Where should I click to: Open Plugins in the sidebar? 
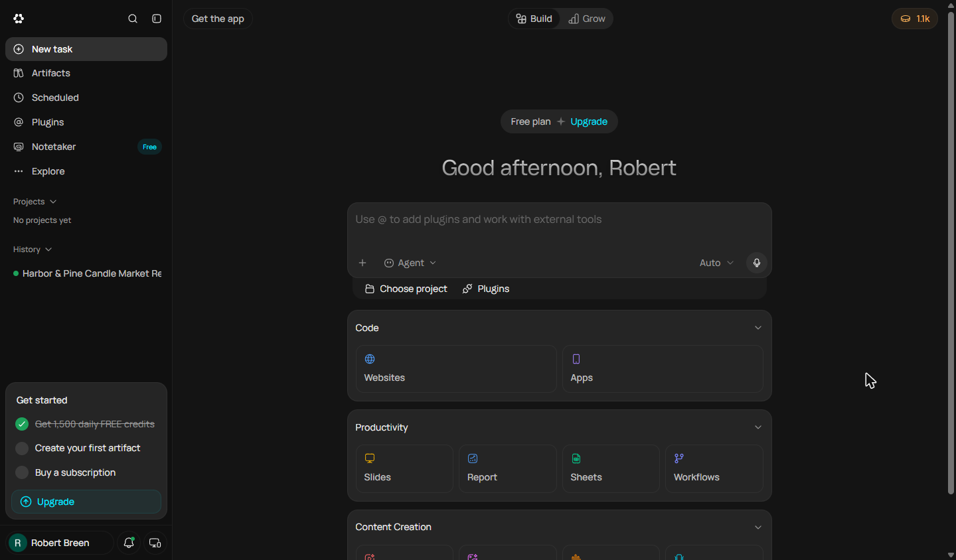tap(86, 122)
